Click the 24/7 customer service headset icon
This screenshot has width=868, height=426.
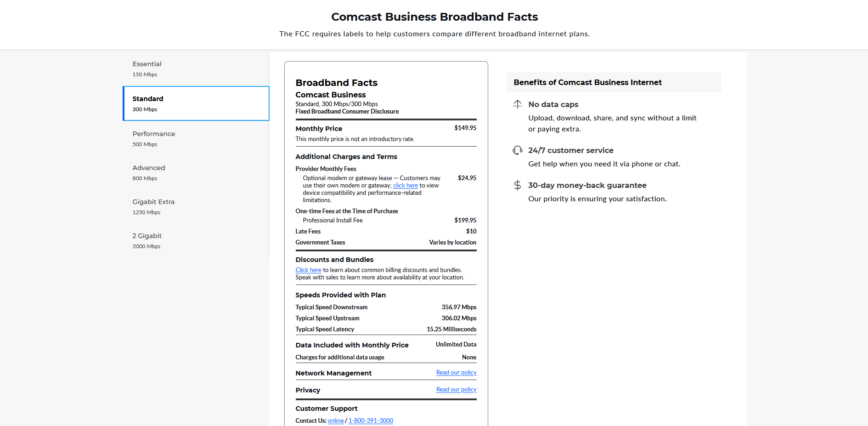pyautogui.click(x=518, y=150)
